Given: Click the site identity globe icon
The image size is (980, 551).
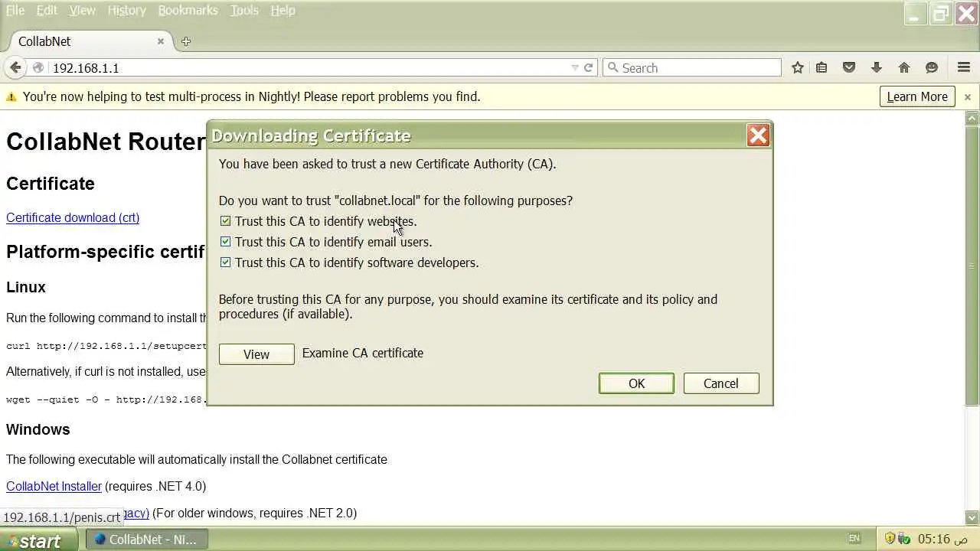Looking at the screenshot, I should tap(38, 68).
